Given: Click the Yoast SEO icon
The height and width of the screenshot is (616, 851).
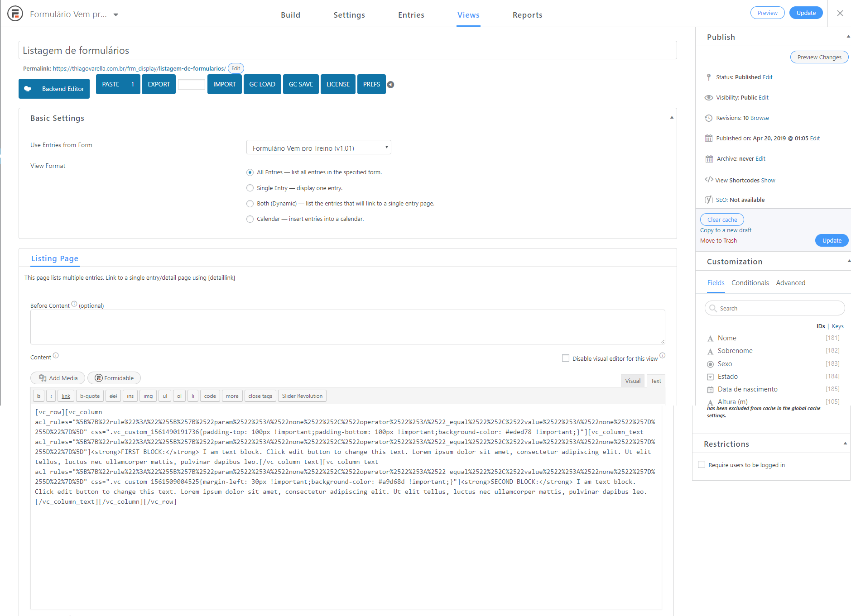Looking at the screenshot, I should (x=709, y=200).
